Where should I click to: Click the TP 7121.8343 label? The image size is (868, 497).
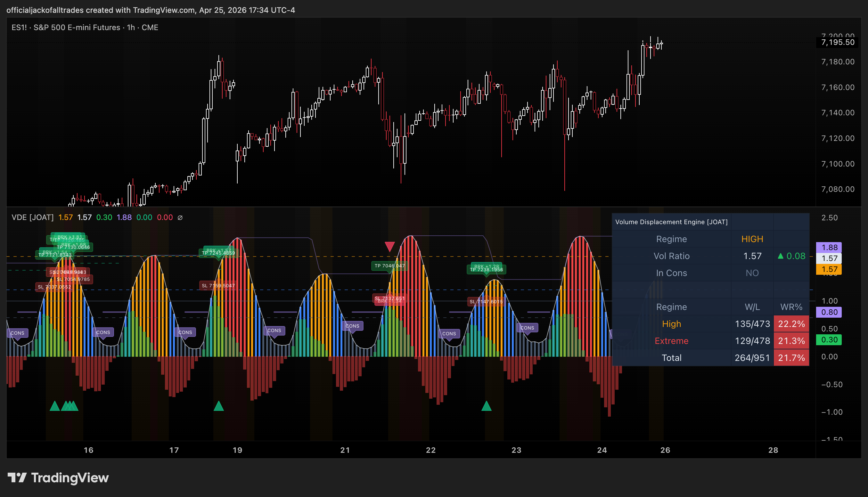55,255
